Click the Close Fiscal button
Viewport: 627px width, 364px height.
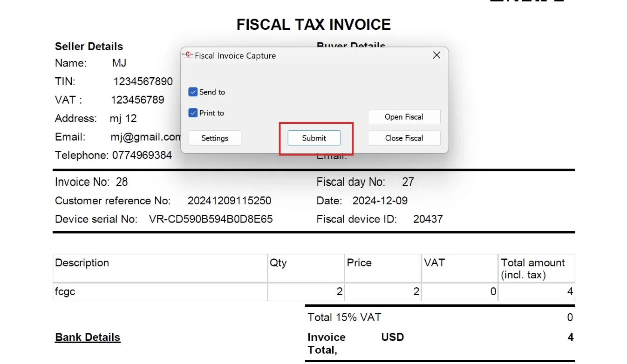pos(404,138)
